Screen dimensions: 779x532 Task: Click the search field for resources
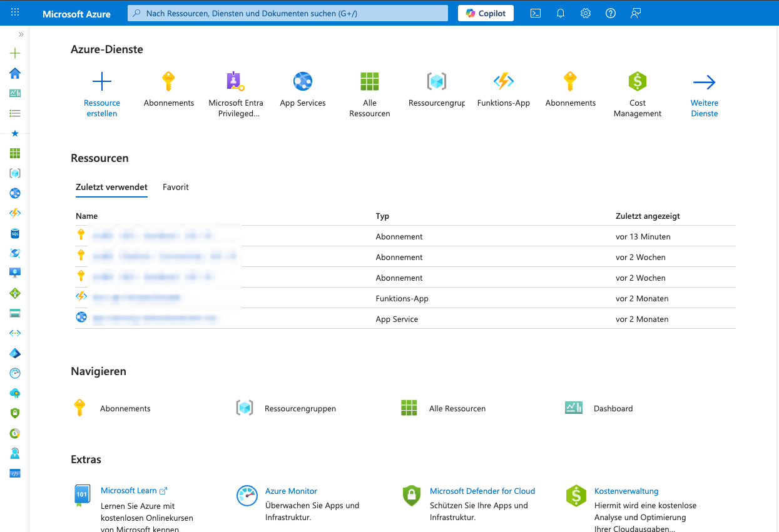coord(287,13)
